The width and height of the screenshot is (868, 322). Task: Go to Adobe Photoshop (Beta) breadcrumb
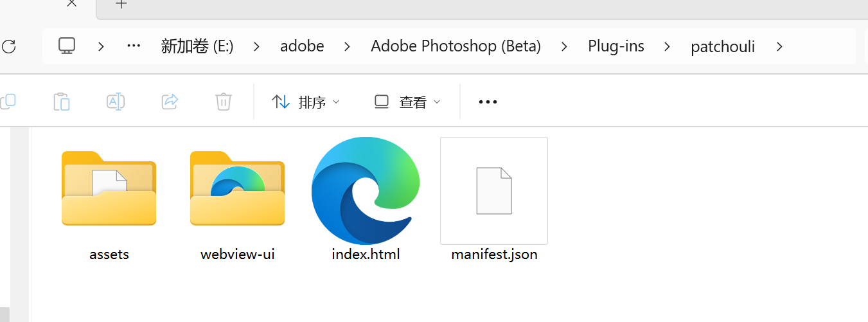[x=456, y=46]
